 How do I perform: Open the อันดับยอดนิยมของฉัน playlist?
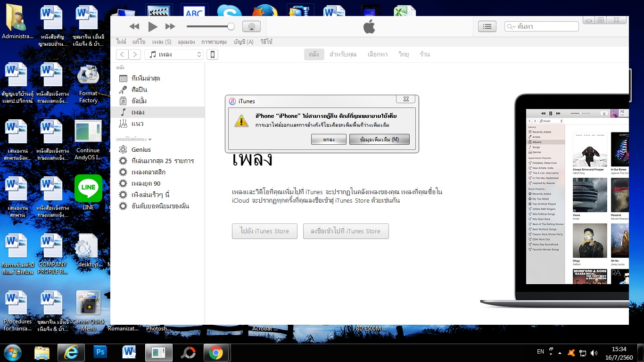(x=158, y=206)
